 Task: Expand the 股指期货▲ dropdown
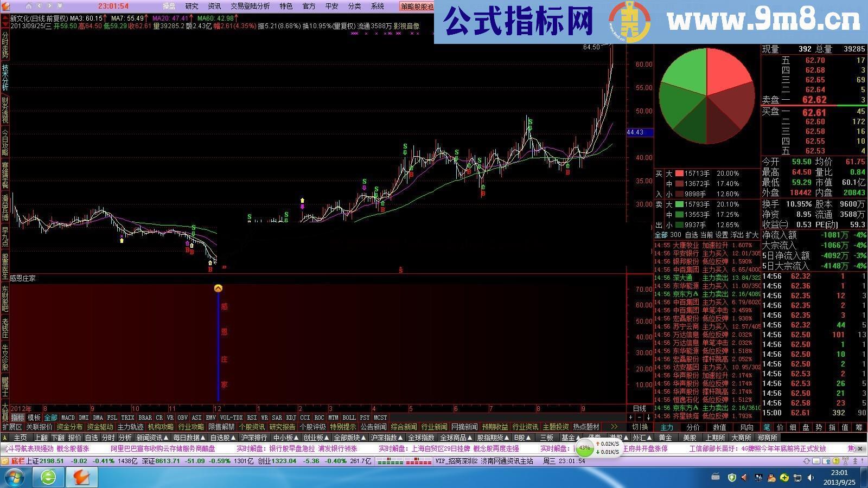click(493, 438)
